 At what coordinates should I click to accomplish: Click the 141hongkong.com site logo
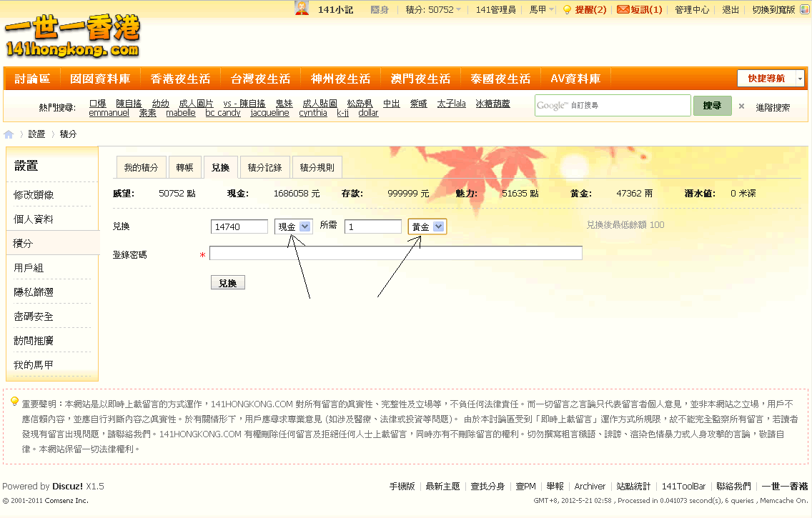(72, 36)
